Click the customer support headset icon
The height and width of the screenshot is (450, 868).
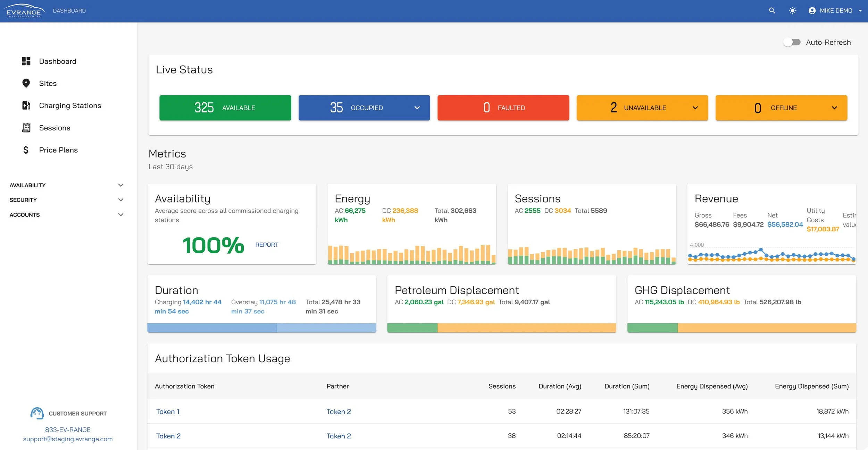tap(37, 413)
